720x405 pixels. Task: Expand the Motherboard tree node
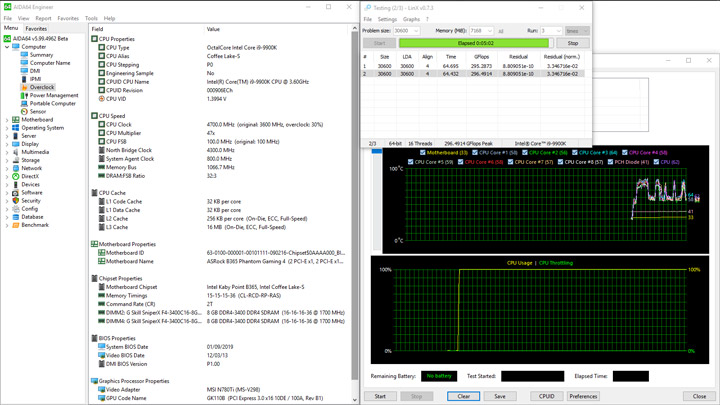pyautogui.click(x=7, y=120)
